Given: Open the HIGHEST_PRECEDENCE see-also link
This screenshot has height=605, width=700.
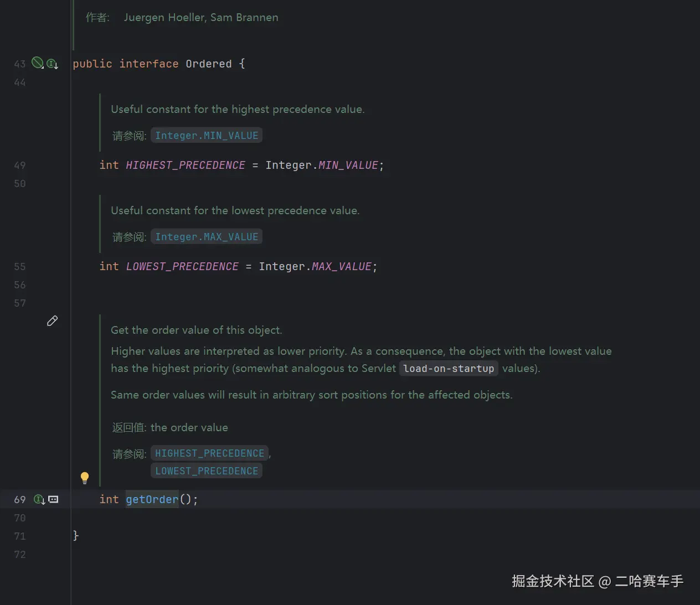Looking at the screenshot, I should pyautogui.click(x=209, y=453).
